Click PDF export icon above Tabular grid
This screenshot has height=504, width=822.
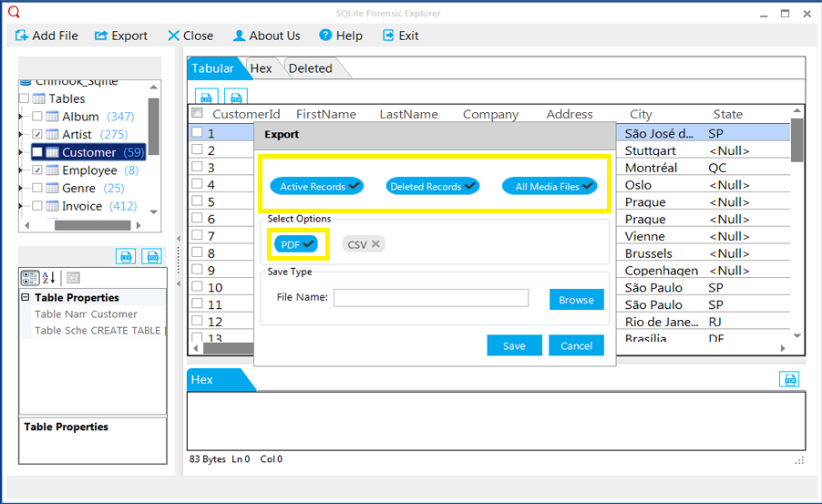click(x=236, y=97)
